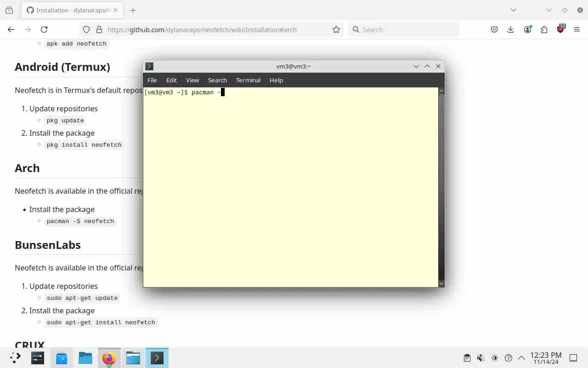Click 'sudo apt-get update' code
The height and width of the screenshot is (368, 588).
pyautogui.click(x=82, y=298)
